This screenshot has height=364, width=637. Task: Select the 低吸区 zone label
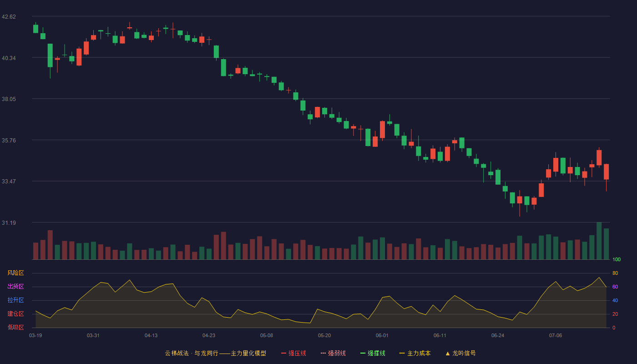point(15,327)
